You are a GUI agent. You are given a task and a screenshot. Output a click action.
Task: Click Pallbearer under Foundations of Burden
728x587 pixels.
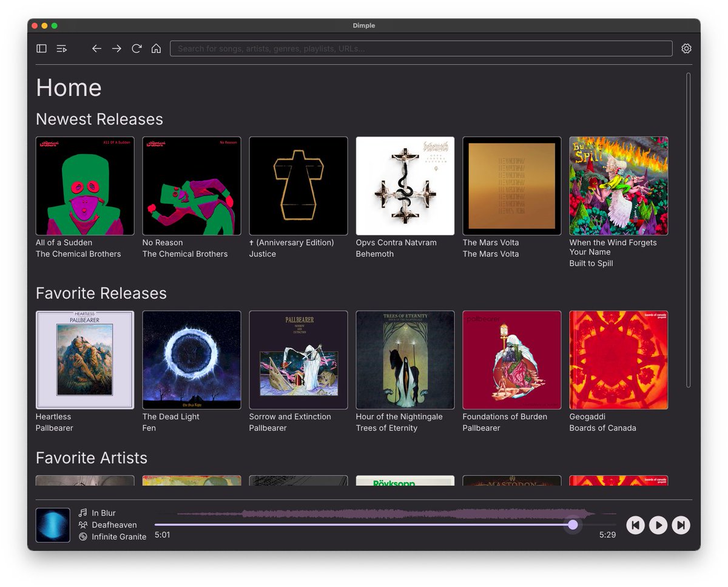click(x=482, y=428)
